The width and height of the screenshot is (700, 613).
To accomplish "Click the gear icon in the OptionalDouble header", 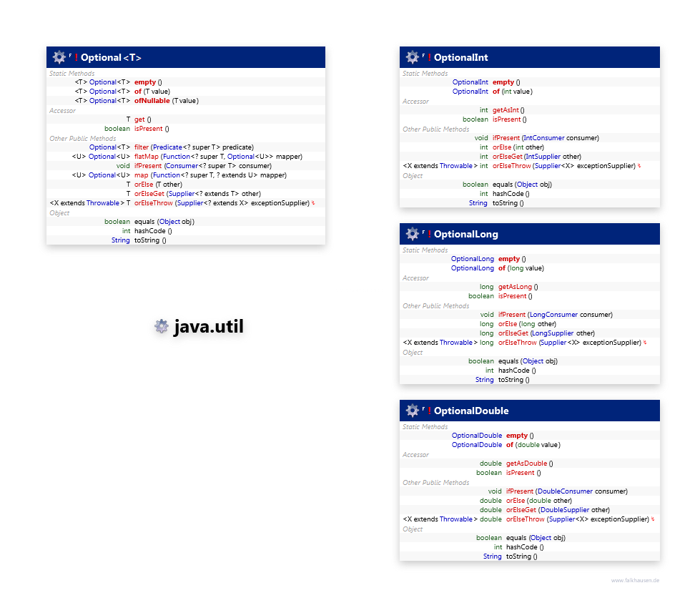I will 412,411.
